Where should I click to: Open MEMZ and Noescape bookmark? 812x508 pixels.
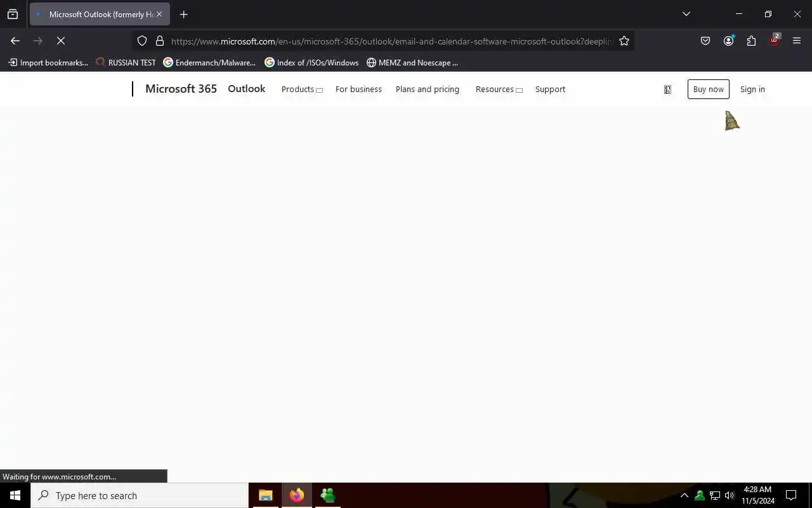412,62
